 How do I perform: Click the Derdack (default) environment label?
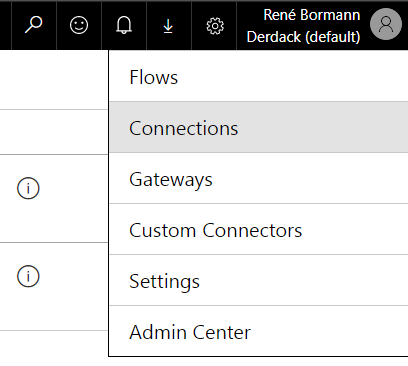coord(303,37)
